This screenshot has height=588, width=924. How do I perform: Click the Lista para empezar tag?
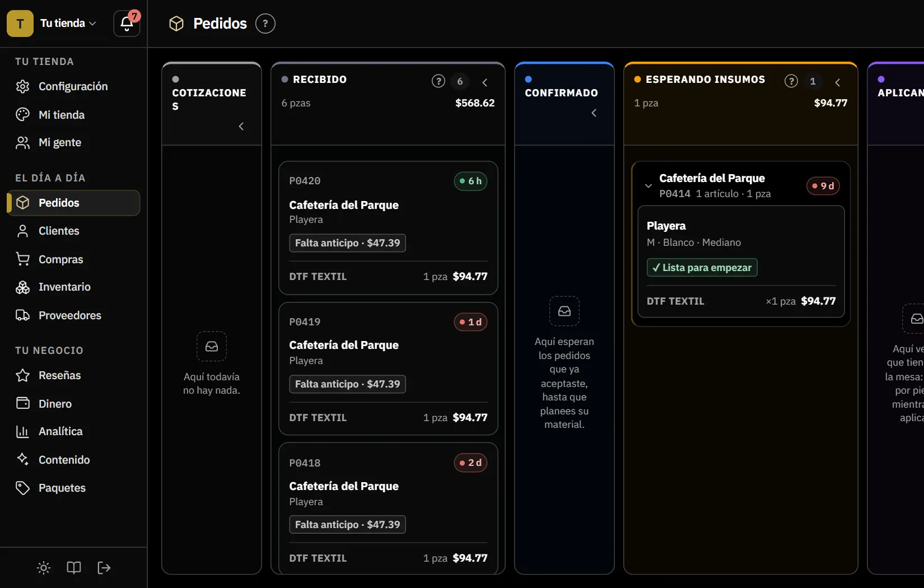click(702, 268)
